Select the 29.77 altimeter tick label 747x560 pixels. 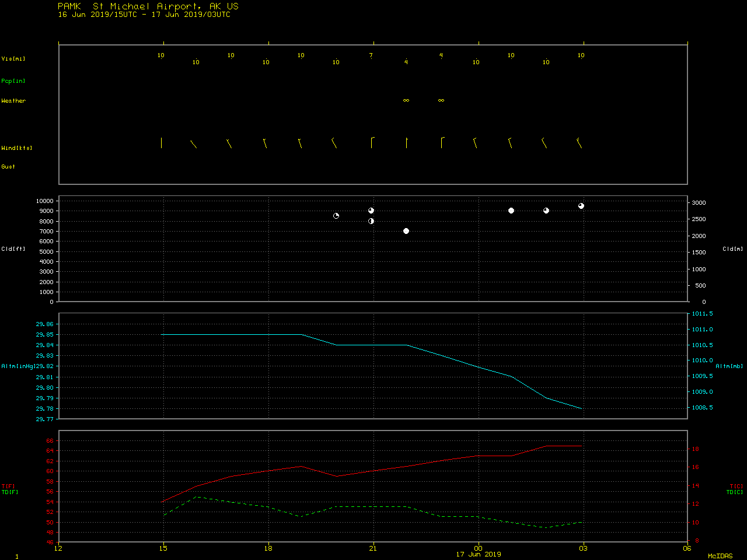coord(45,419)
